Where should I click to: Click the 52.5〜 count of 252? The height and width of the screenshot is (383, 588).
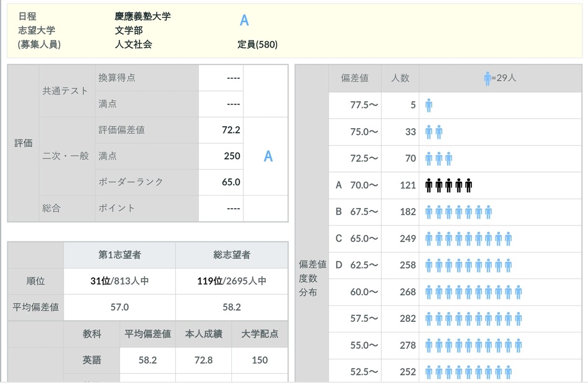[408, 372]
